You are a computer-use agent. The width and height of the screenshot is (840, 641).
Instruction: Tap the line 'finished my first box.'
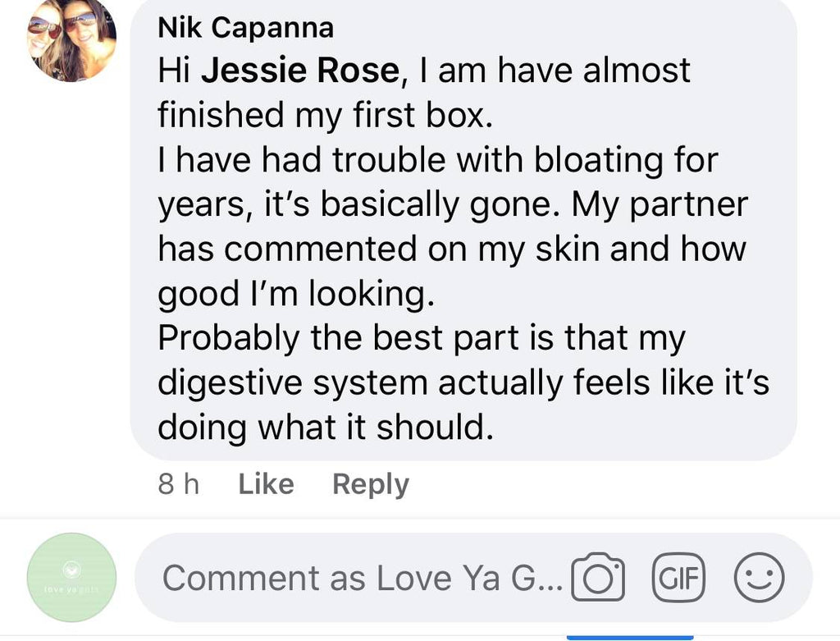[325, 115]
